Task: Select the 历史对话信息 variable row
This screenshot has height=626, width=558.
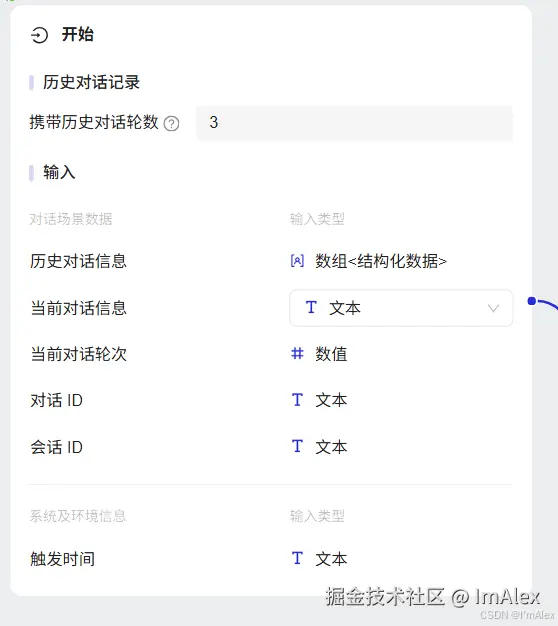Action: pos(270,261)
